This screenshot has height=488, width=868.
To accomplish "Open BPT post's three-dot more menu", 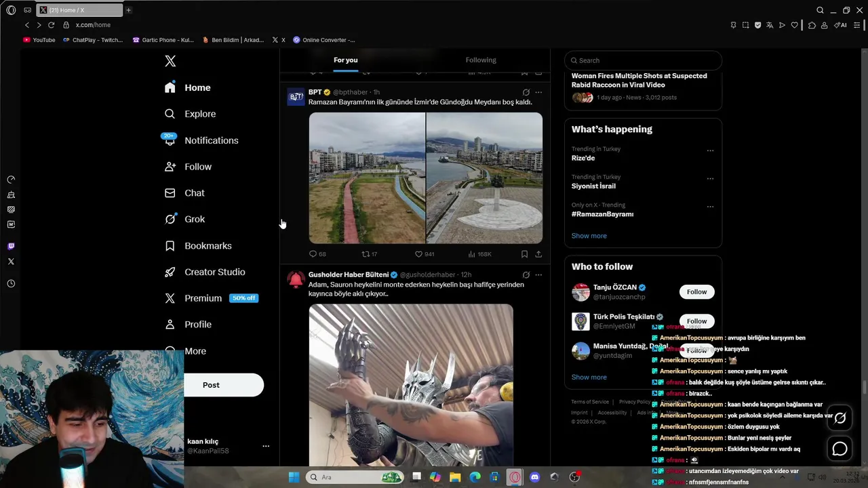I will [538, 92].
